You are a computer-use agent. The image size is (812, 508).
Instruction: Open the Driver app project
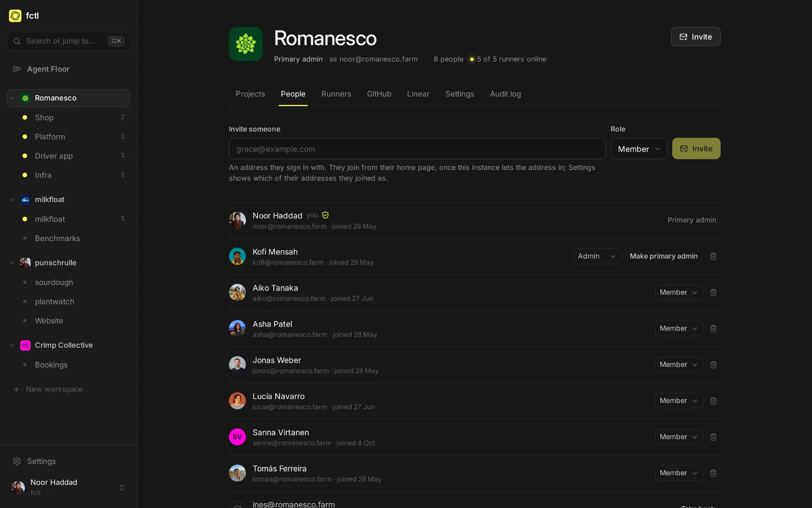68,156
